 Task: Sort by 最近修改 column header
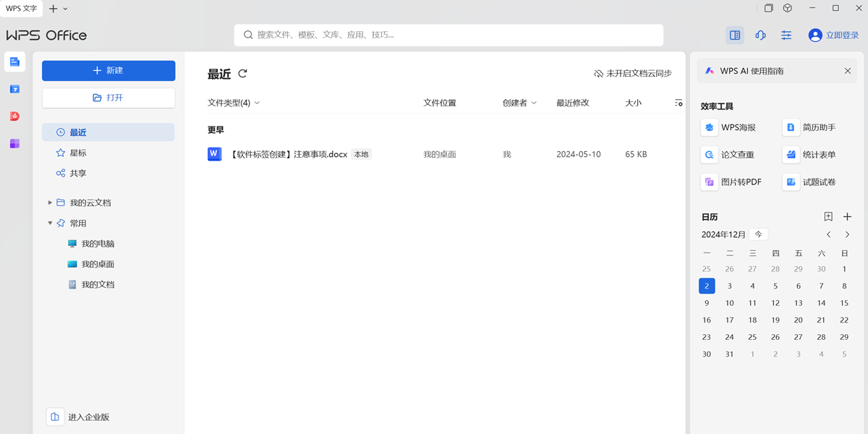(x=573, y=103)
